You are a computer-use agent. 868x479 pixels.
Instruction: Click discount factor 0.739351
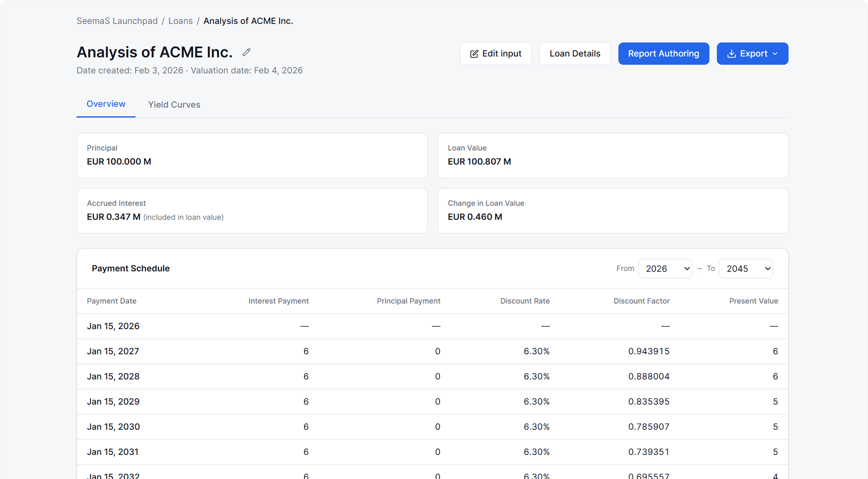(649, 452)
